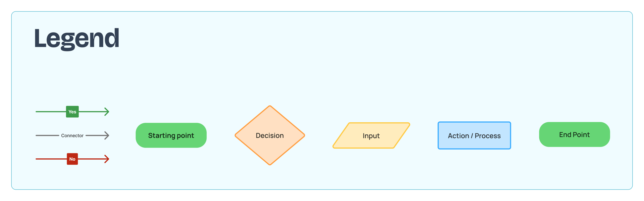This screenshot has width=644, height=201.
Task: Click the gray Connector arrowhead
Action: 107,135
